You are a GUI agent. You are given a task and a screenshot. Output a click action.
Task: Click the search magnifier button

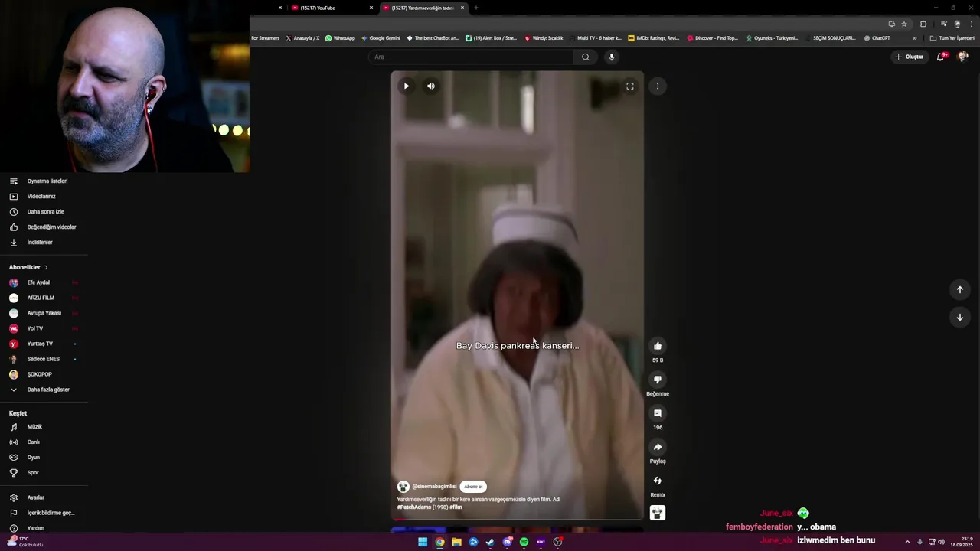pos(586,57)
